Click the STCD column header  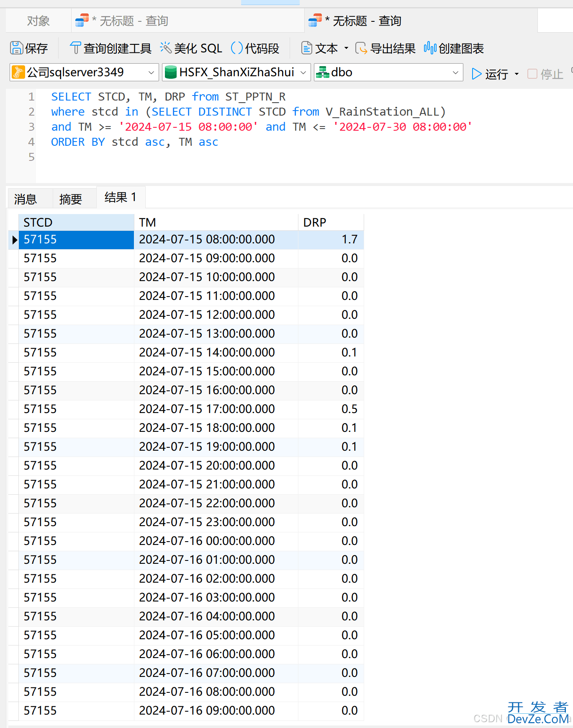click(76, 222)
